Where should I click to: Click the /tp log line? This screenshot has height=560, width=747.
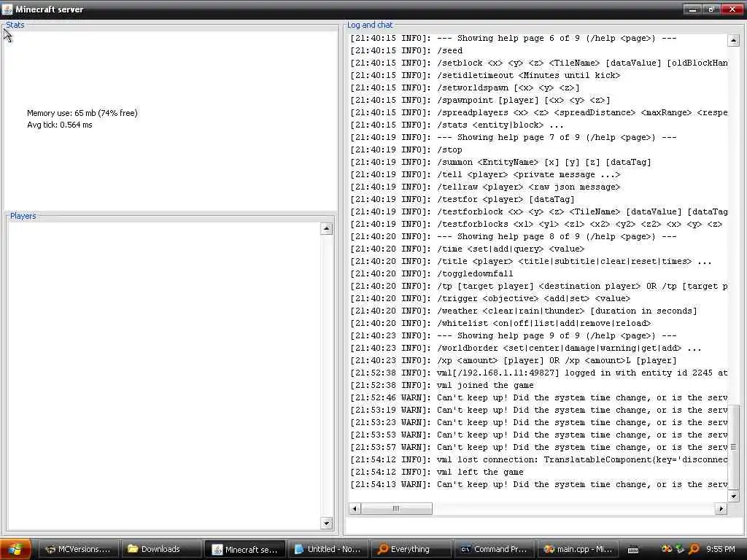click(x=539, y=286)
